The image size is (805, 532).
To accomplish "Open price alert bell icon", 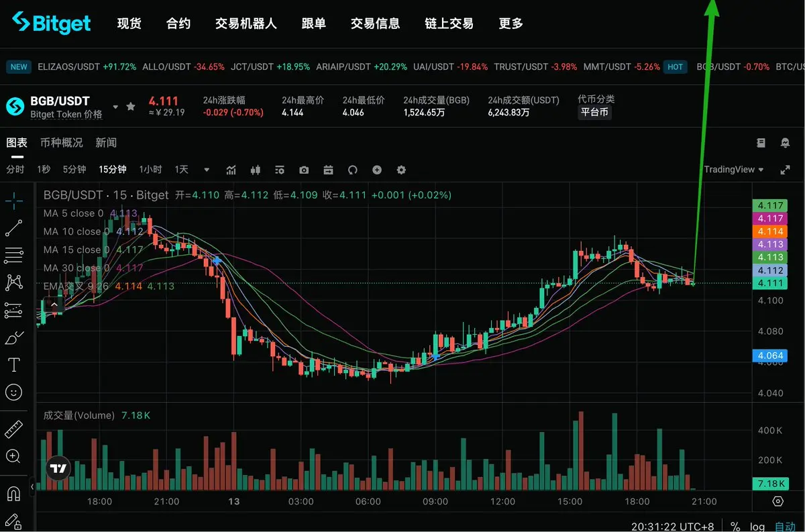I will point(785,143).
